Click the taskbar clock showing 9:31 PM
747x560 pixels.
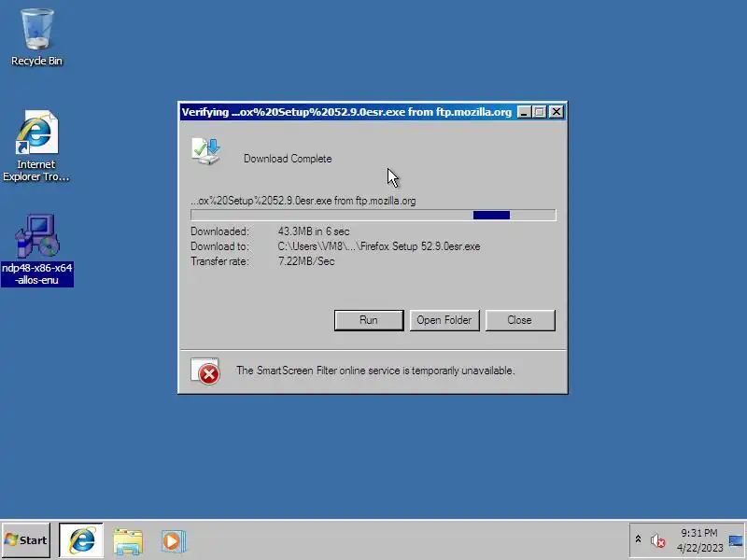point(698,540)
